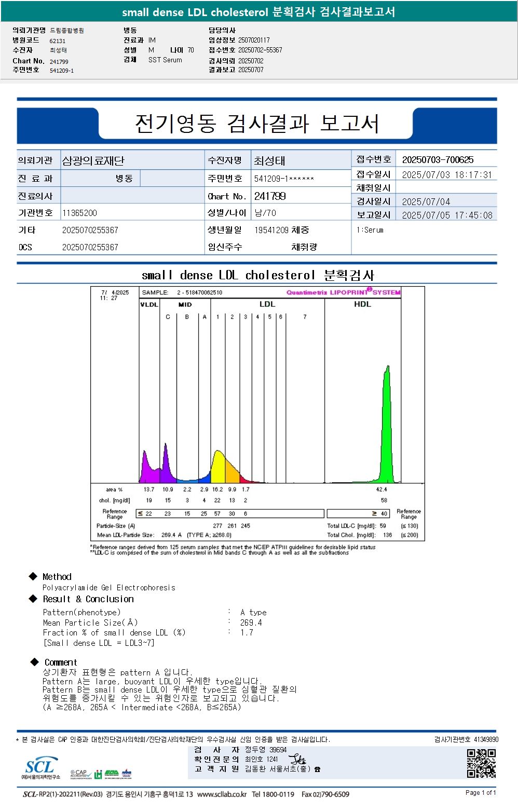The image size is (518, 812).
Task: Click the Quantimetrix LIPOPRINT SYSTEM label
Action: 344,292
